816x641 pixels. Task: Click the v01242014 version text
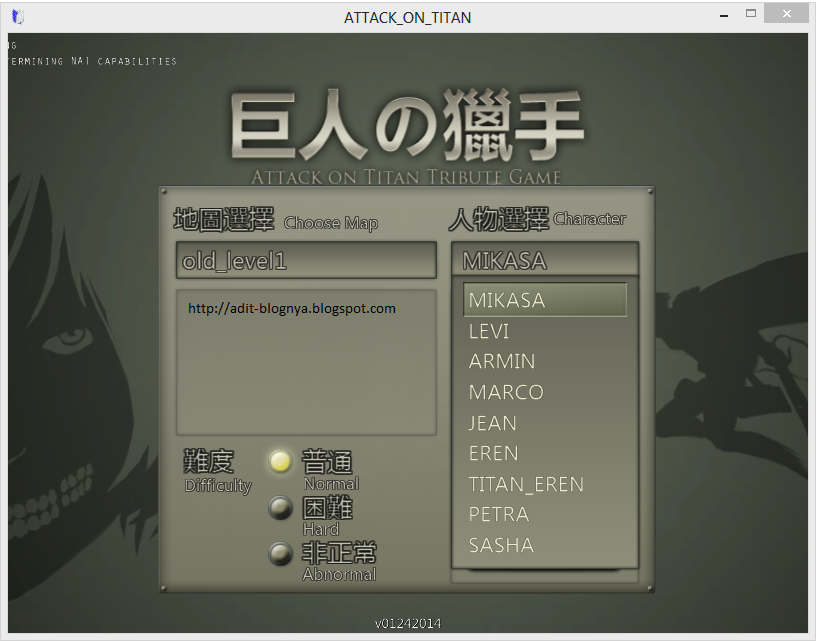408,623
